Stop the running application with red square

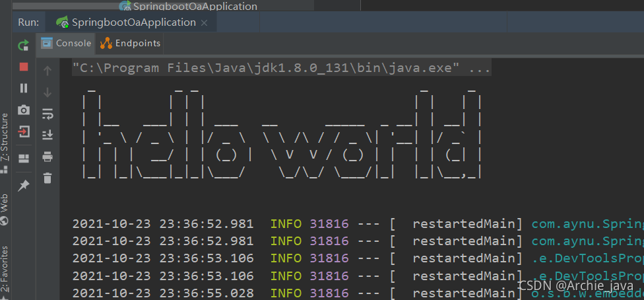[x=23, y=67]
